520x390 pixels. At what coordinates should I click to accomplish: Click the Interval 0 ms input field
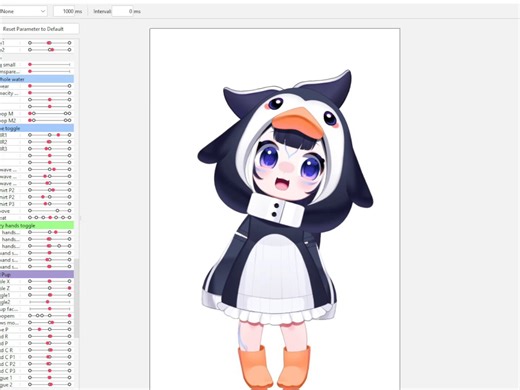click(x=123, y=11)
